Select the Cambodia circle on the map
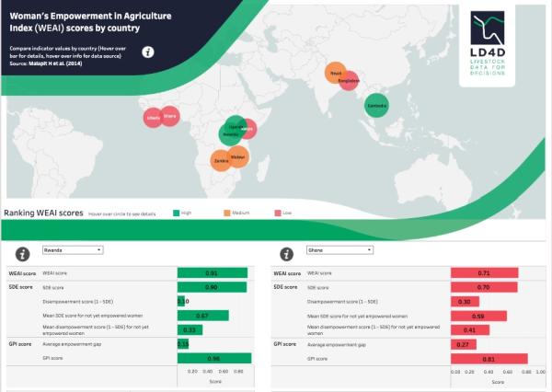This screenshot has width=552, height=392. tap(375, 105)
